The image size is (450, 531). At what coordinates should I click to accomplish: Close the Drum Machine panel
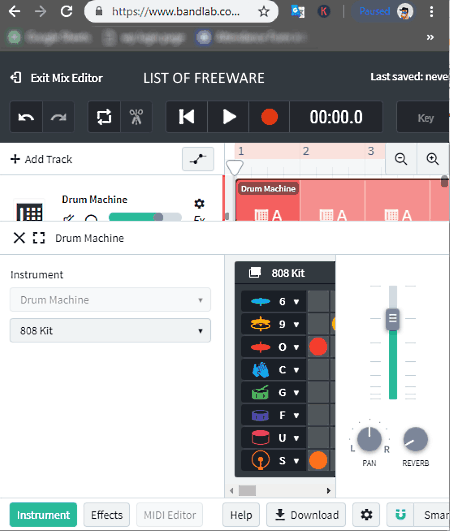(19, 238)
